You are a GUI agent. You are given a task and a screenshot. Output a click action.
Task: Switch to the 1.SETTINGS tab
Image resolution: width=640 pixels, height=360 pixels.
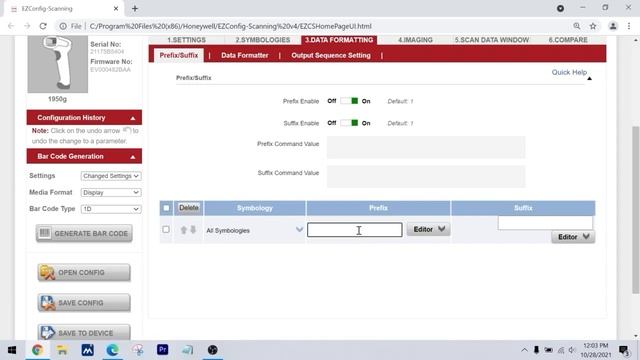(x=187, y=40)
